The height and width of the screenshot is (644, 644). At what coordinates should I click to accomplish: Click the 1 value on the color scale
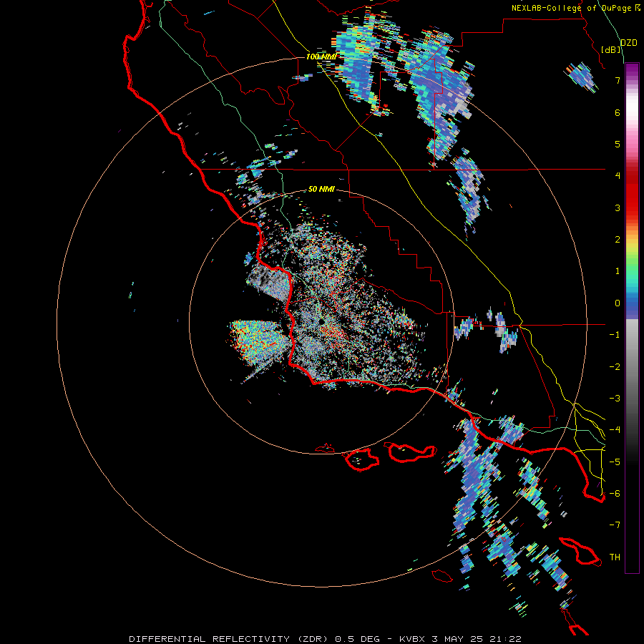pos(618,271)
